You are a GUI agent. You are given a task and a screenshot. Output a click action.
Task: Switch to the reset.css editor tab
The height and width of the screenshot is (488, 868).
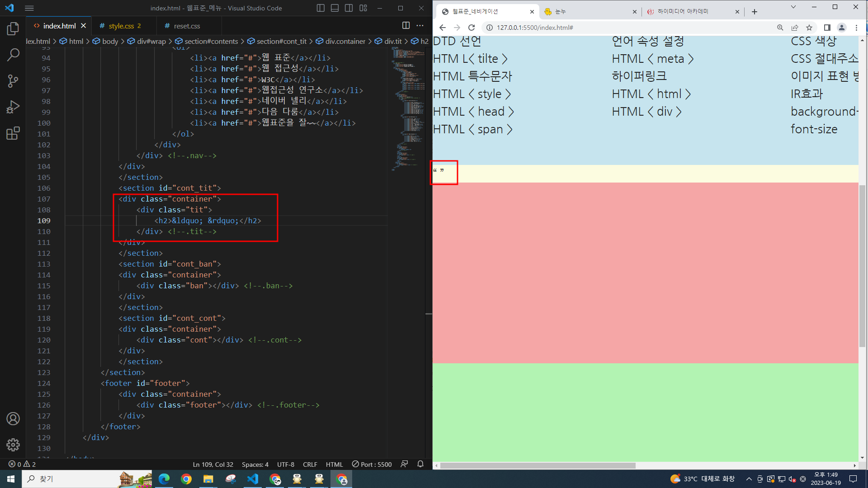click(x=186, y=26)
